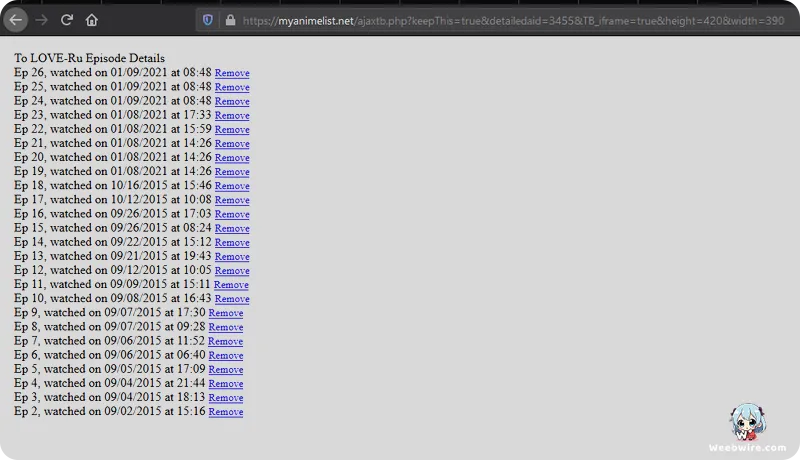Remove Ep 18 watched on 10/16/2015
800x460 pixels.
coord(232,186)
